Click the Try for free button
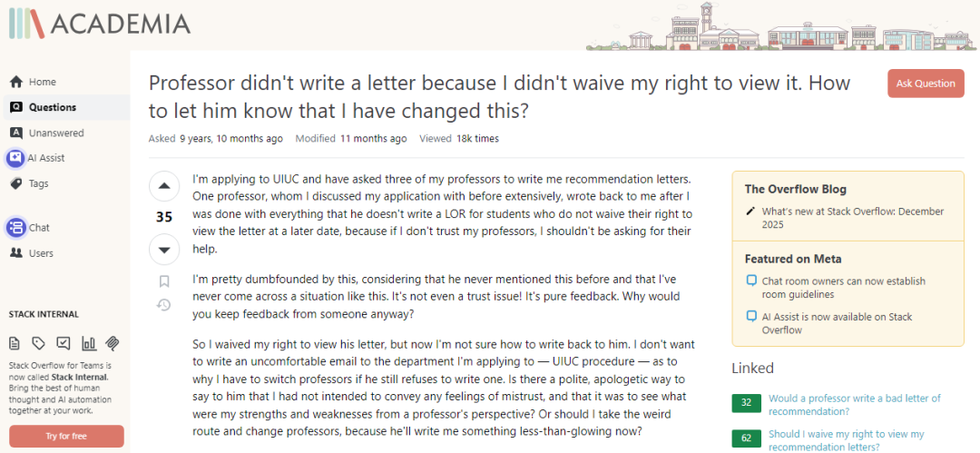The image size is (980, 453). coord(65,437)
